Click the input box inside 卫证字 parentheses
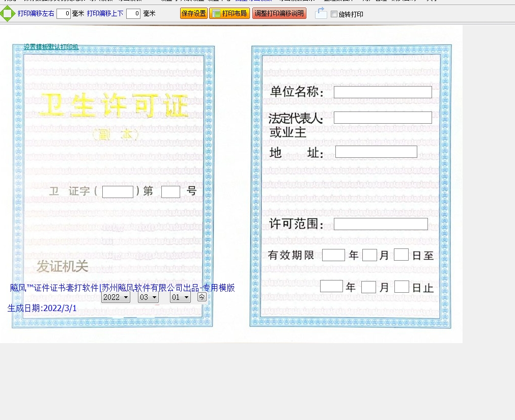Image resolution: width=515 pixels, height=420 pixels. click(118, 192)
